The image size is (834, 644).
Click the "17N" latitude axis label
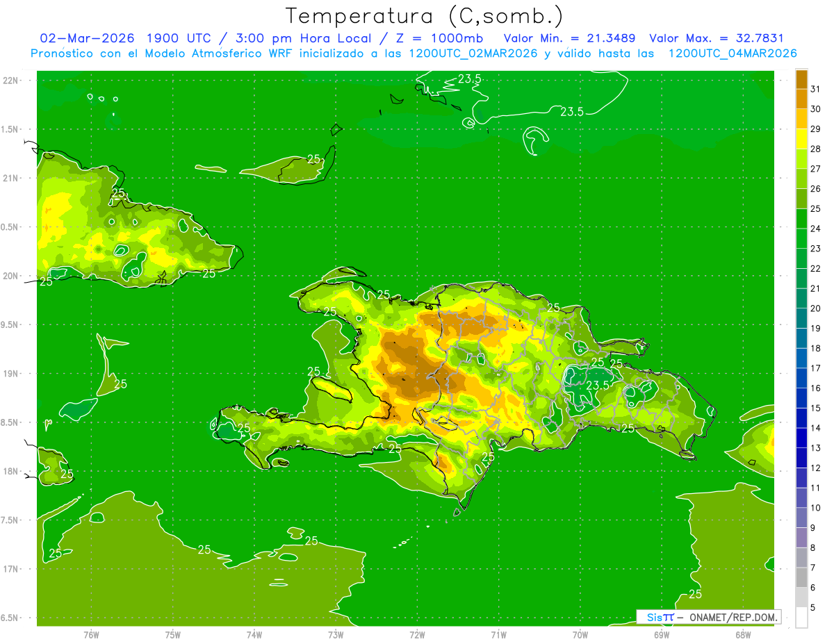click(10, 570)
